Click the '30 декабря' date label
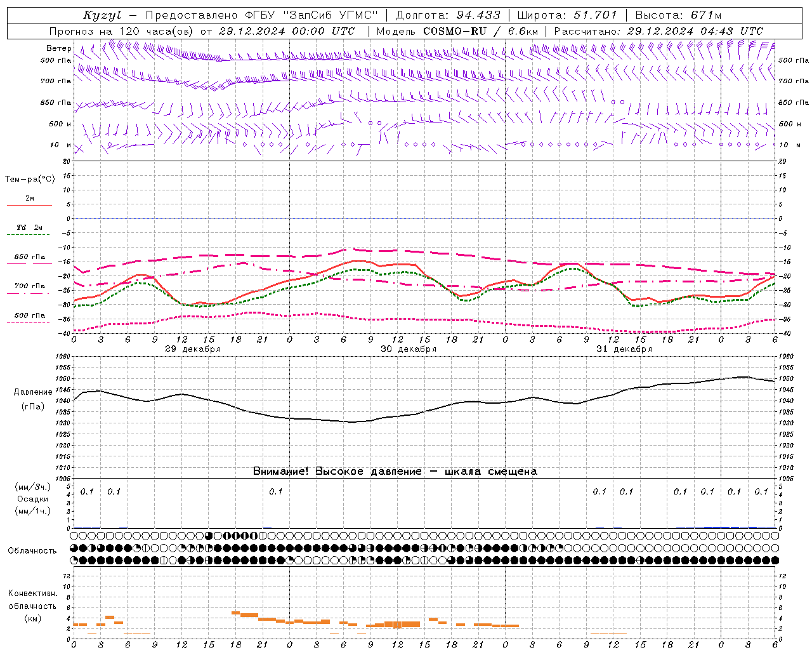 (408, 349)
